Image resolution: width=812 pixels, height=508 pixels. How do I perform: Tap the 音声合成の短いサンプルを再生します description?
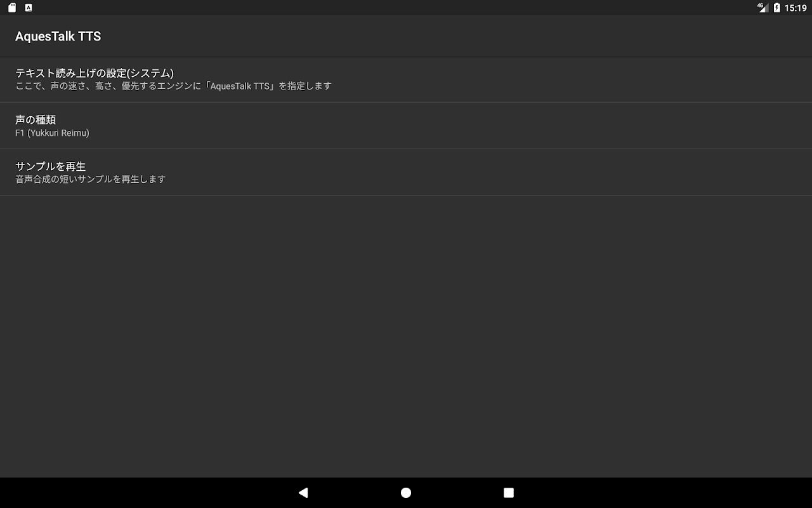pyautogui.click(x=91, y=179)
